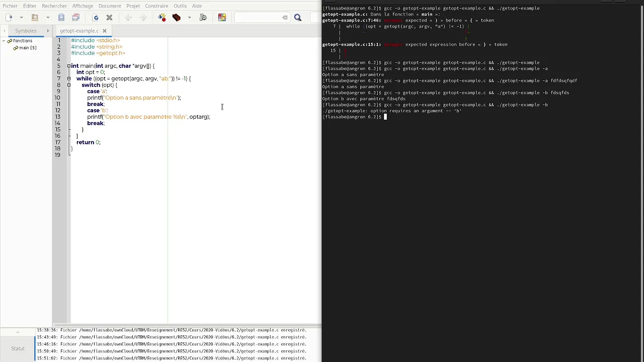This screenshot has width=644, height=362.
Task: Select Fonctions in the symbols tree
Action: (23, 41)
